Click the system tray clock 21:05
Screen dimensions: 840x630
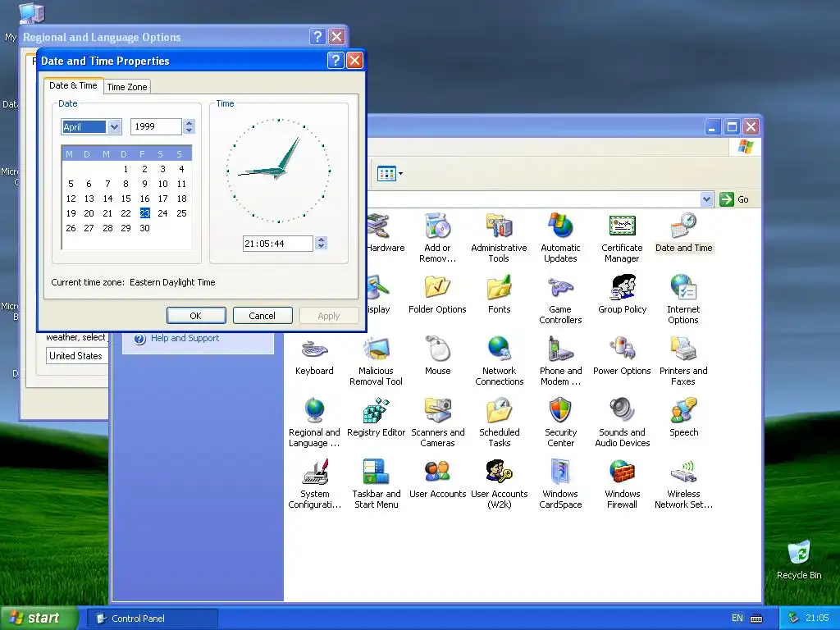817,618
